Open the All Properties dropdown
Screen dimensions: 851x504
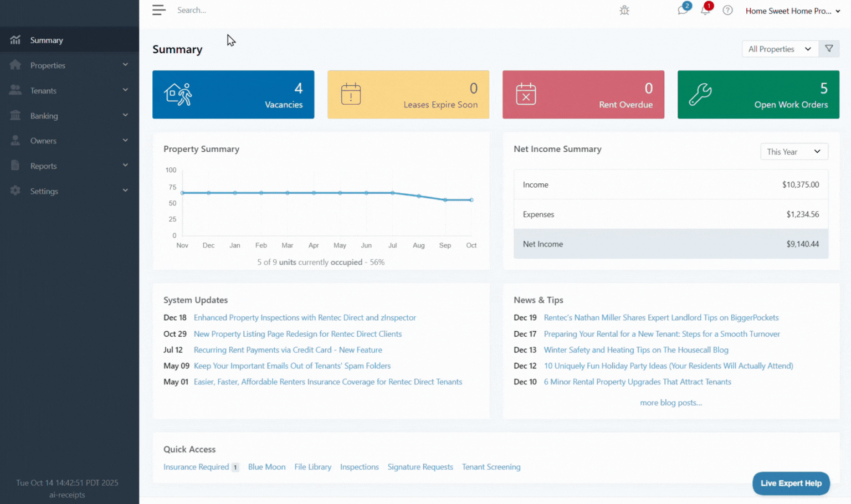[x=780, y=49]
